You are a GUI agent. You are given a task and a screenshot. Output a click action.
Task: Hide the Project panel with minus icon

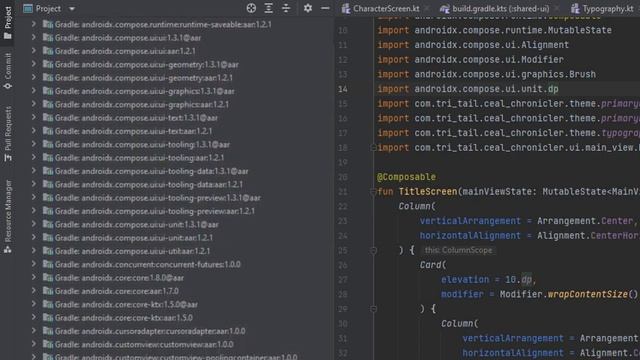325,8
